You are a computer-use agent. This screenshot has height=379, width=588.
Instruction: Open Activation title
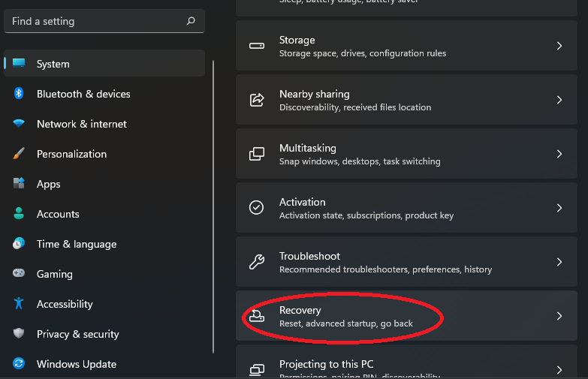(302, 202)
